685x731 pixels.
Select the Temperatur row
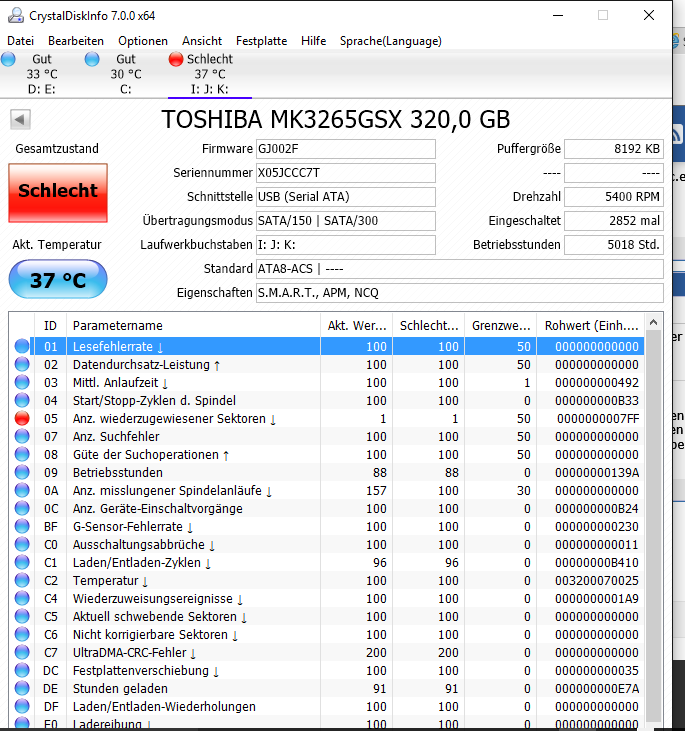327,580
